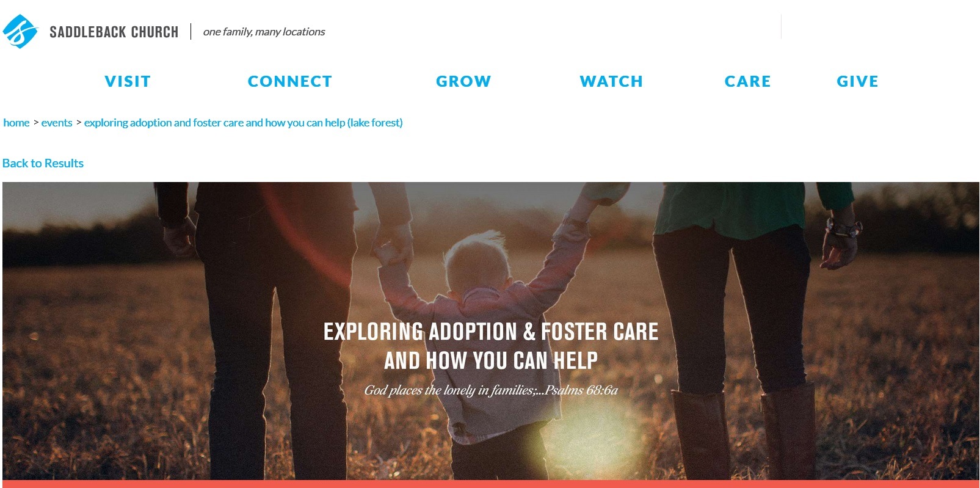Go Back to Results

coord(43,163)
